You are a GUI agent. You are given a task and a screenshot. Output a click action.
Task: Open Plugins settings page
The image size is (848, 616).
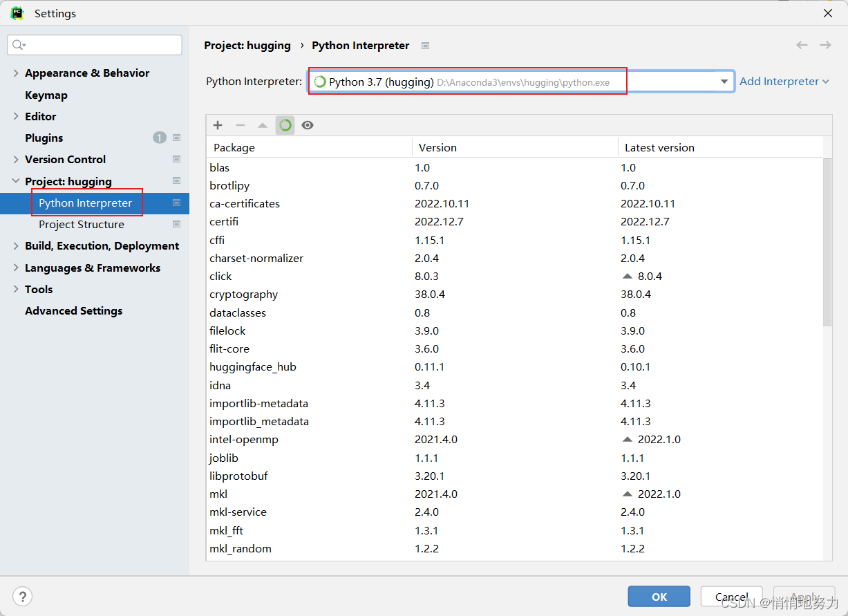click(44, 138)
